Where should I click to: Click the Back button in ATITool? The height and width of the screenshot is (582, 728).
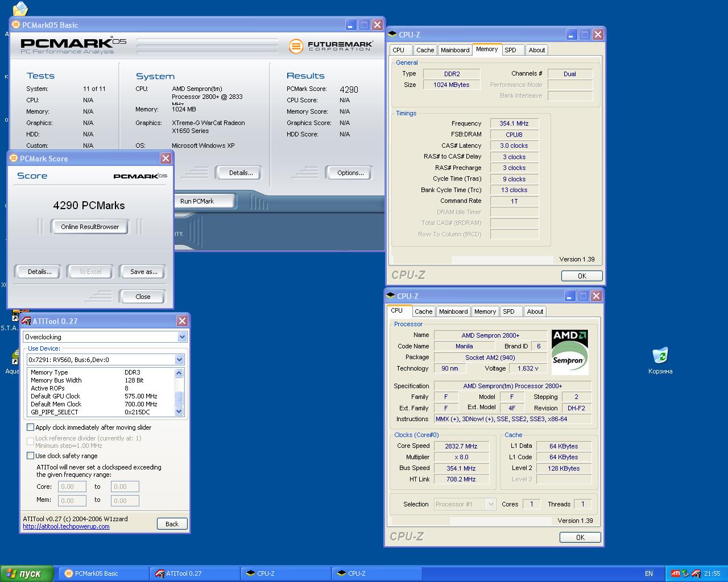[172, 524]
